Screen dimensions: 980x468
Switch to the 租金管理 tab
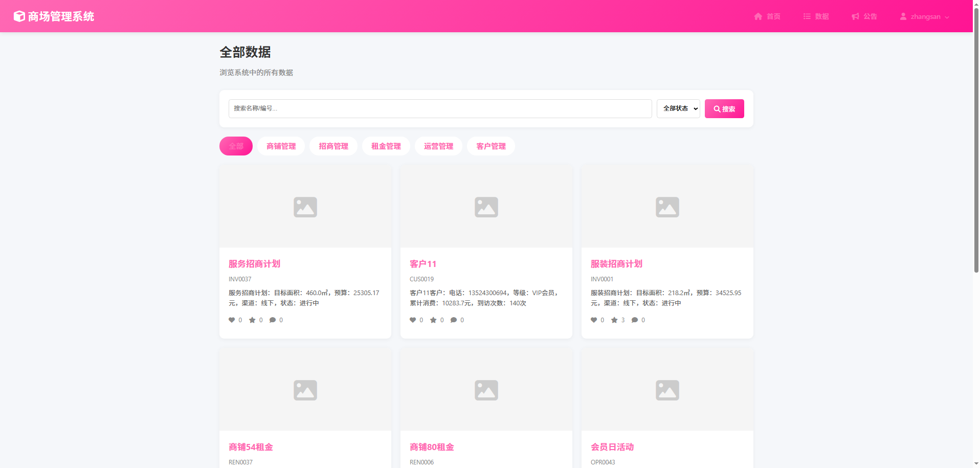click(x=386, y=146)
